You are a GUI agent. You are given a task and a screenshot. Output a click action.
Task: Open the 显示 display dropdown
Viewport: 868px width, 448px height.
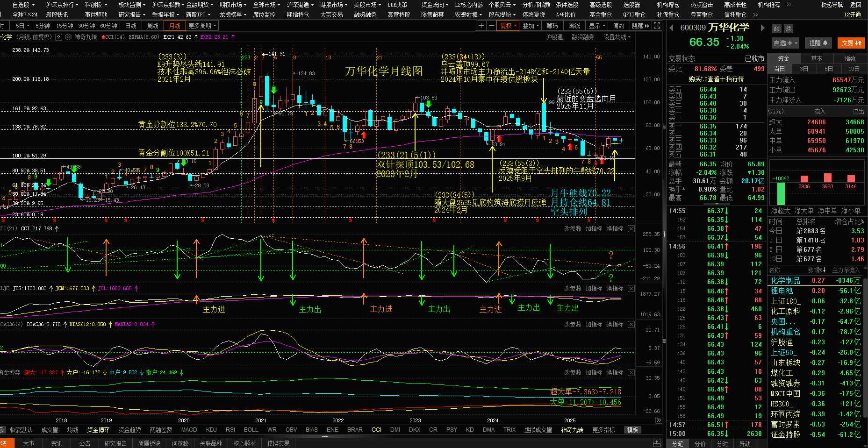[x=597, y=26]
